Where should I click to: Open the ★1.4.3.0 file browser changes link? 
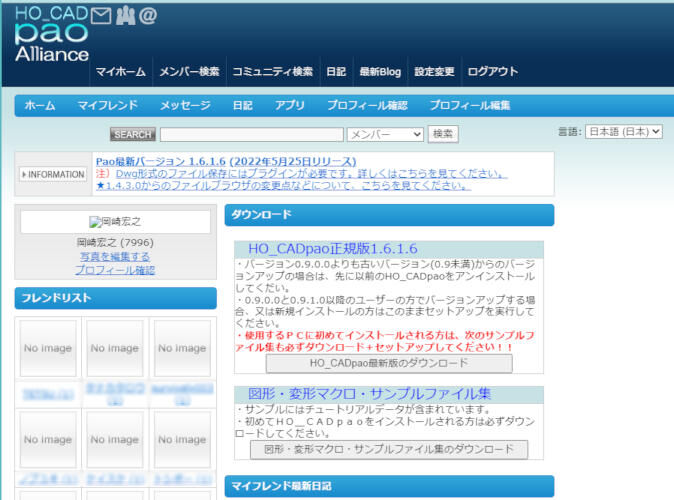[283, 185]
